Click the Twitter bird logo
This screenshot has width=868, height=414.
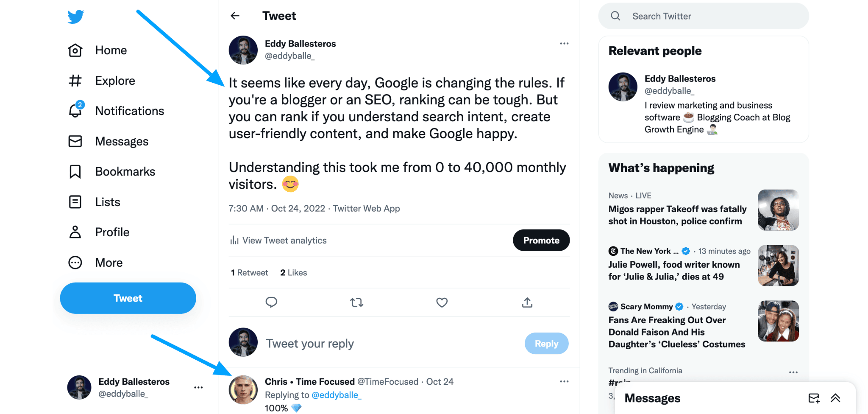[x=75, y=17]
